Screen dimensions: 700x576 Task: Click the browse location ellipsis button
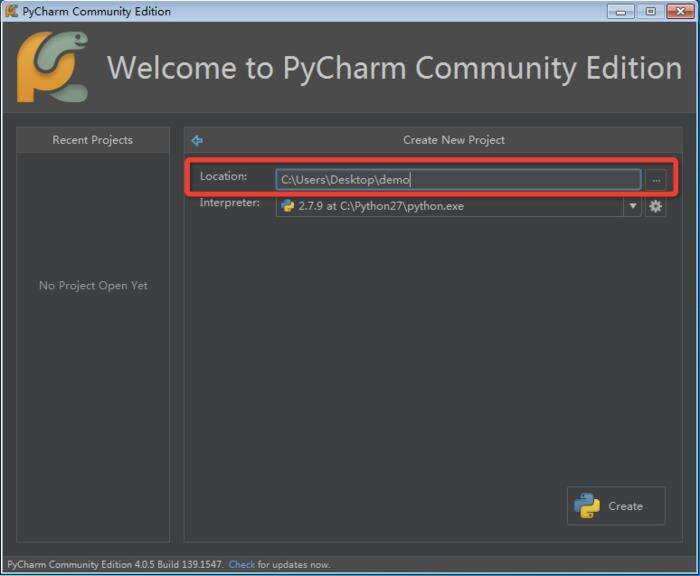click(656, 180)
